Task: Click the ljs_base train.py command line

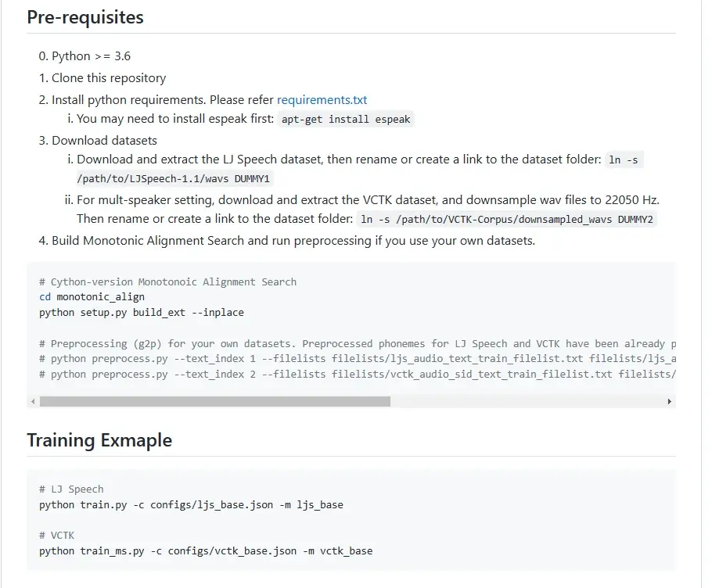Action: (191, 505)
